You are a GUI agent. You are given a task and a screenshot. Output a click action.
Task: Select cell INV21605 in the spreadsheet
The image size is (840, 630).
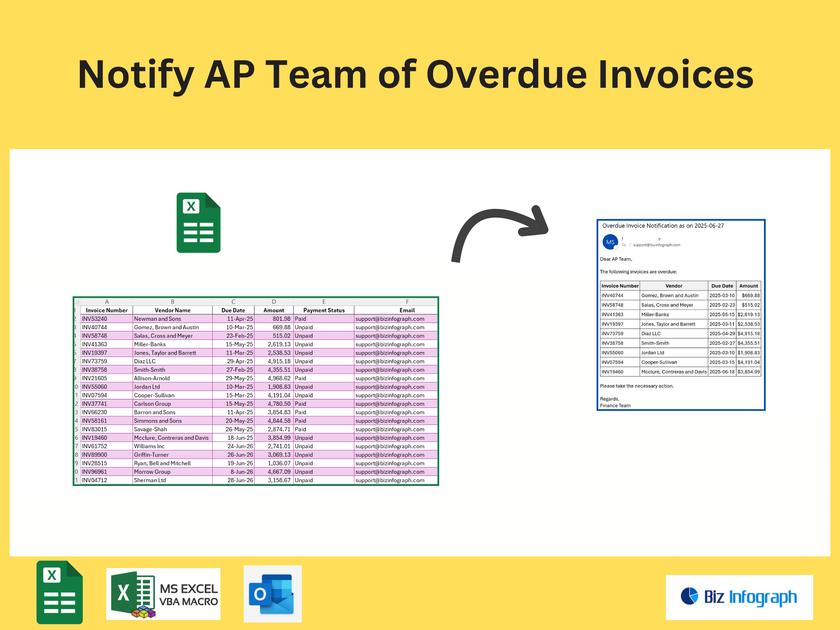[107, 378]
